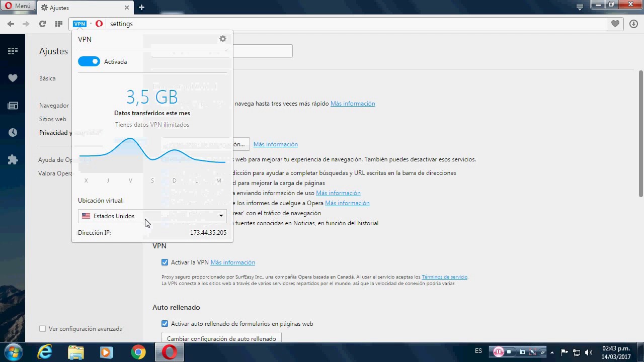Add page to bookmarks with heart icon
Viewport: 644px width, 362px height.
point(615,24)
